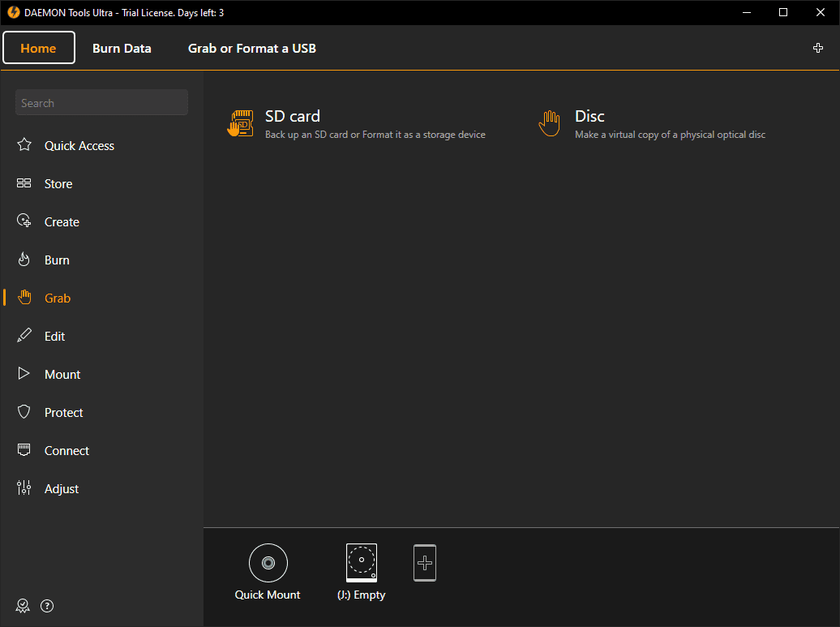
Task: Add a new tab with plus icon
Action: [x=818, y=48]
